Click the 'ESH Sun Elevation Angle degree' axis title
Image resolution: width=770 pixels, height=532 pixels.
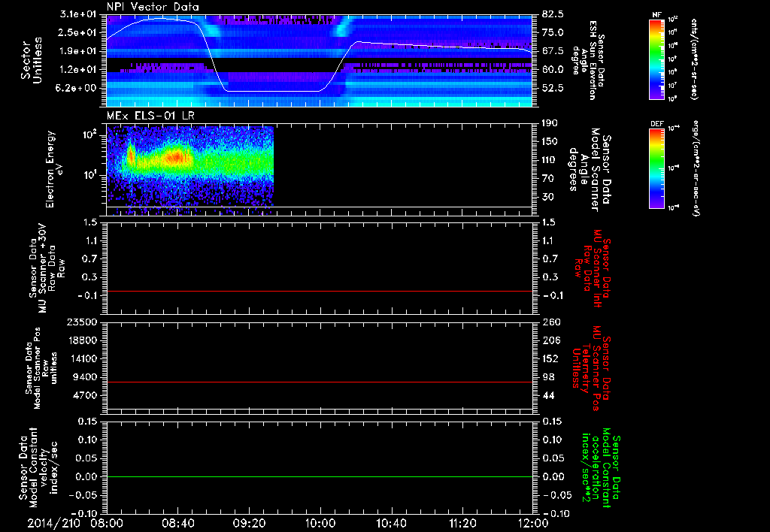pyautogui.click(x=590, y=60)
